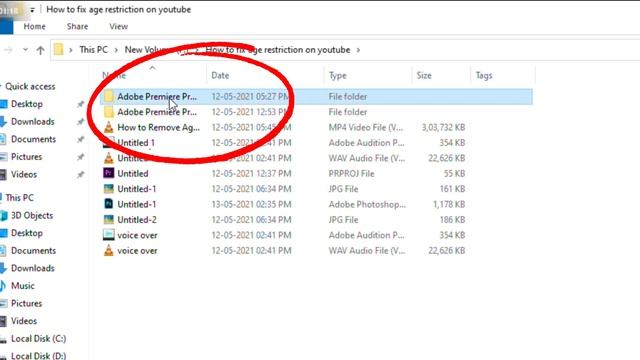This screenshot has height=360, width=640.
Task: Click the image icon of Untitled-2
Action: tap(109, 219)
